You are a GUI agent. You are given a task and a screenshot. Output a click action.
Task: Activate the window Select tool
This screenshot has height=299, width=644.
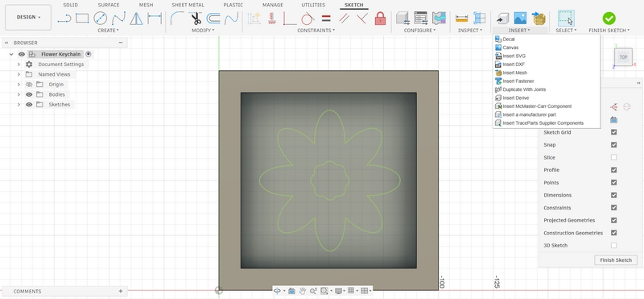(x=566, y=19)
